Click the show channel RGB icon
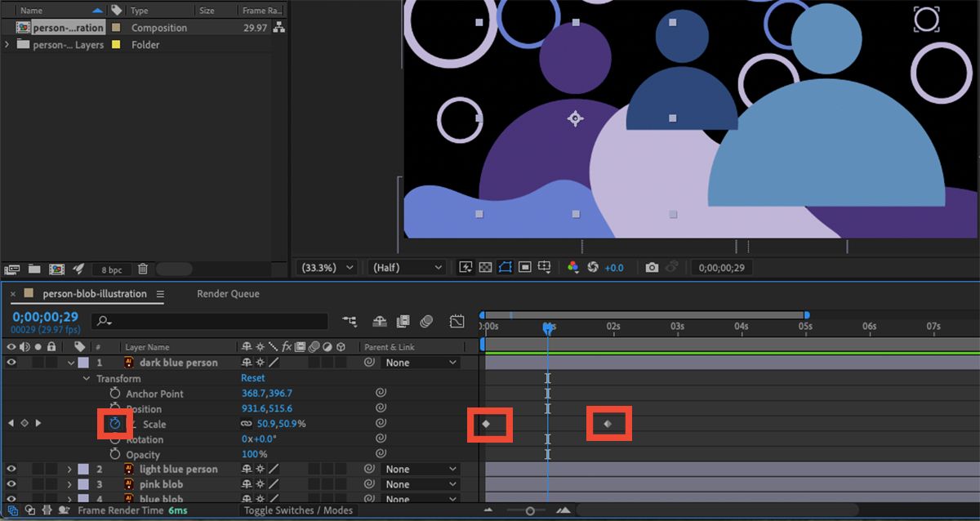The width and height of the screenshot is (980, 521). pyautogui.click(x=572, y=268)
